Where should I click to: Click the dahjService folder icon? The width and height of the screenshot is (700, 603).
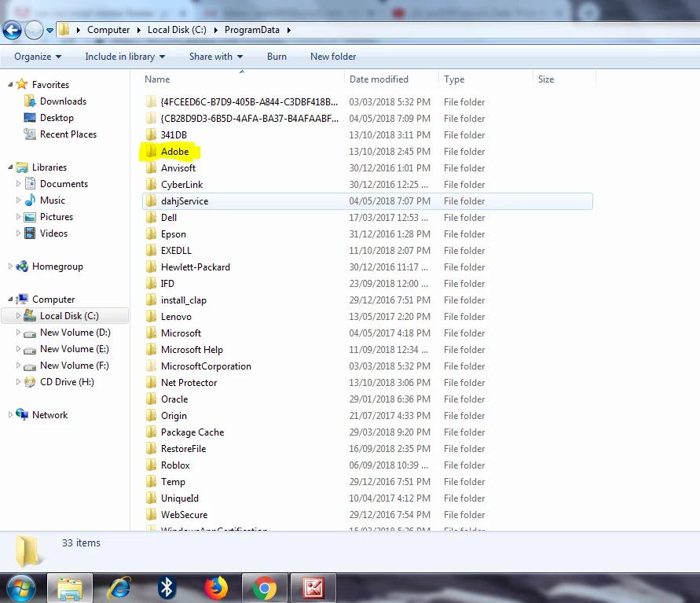tap(151, 201)
